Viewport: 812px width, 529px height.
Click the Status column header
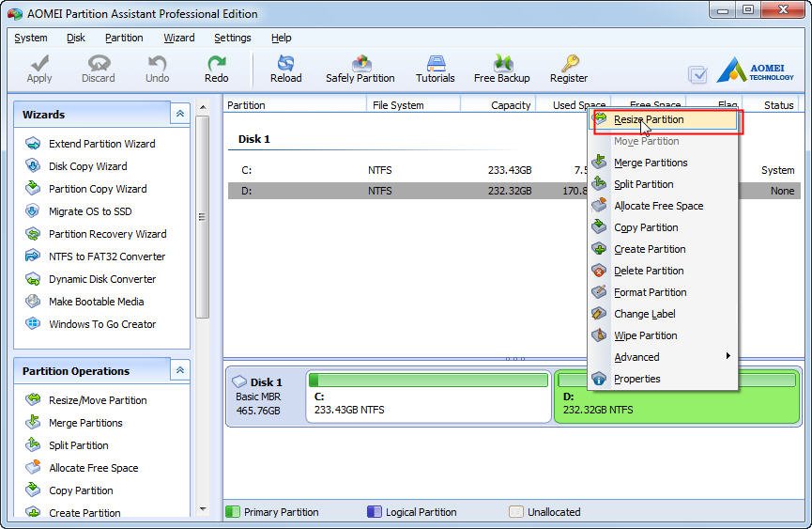[772, 105]
